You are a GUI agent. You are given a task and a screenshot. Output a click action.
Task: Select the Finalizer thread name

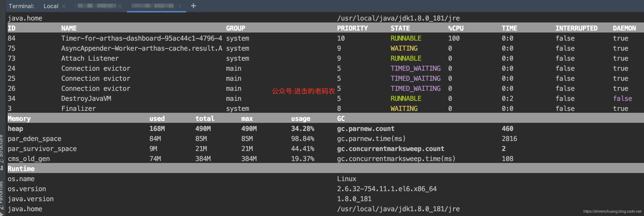[79, 108]
